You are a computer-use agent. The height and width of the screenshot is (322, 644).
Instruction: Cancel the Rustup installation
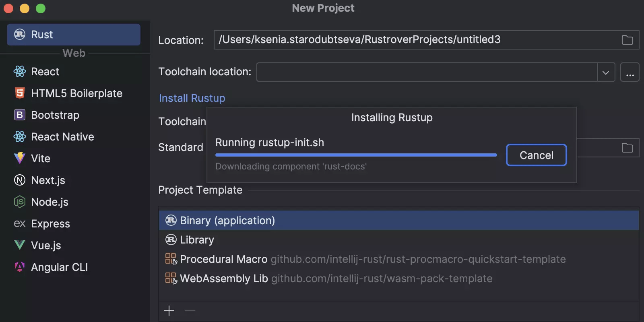click(536, 155)
